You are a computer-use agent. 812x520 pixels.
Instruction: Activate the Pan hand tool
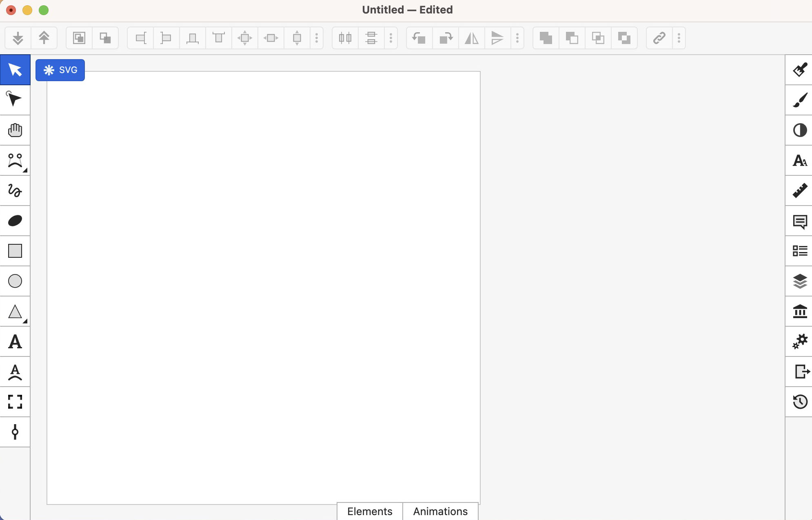(x=15, y=130)
